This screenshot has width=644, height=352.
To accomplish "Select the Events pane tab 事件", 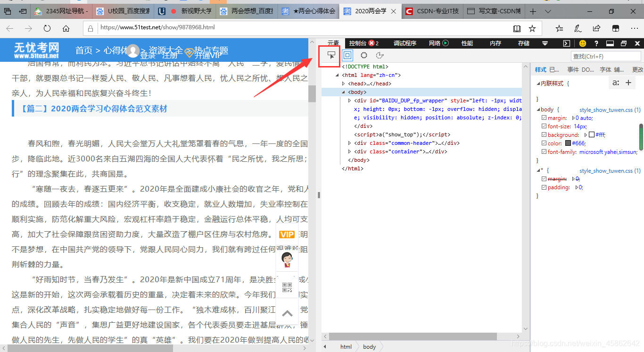I will pyautogui.click(x=573, y=69).
